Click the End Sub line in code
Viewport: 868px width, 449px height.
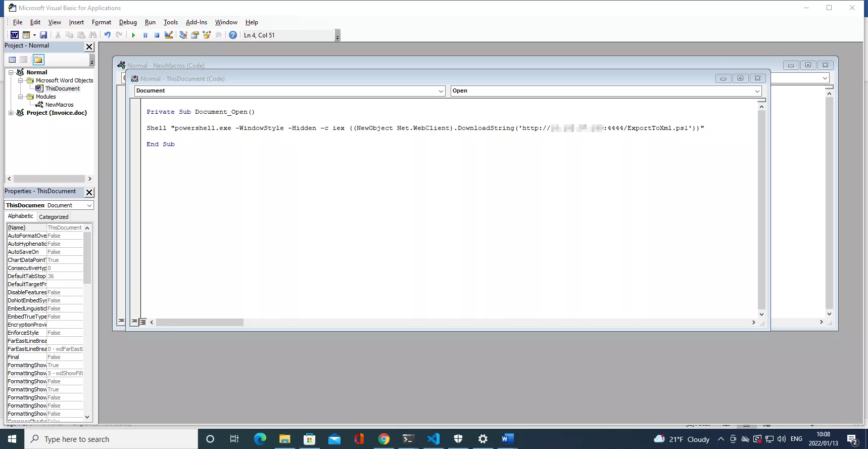pyautogui.click(x=161, y=144)
